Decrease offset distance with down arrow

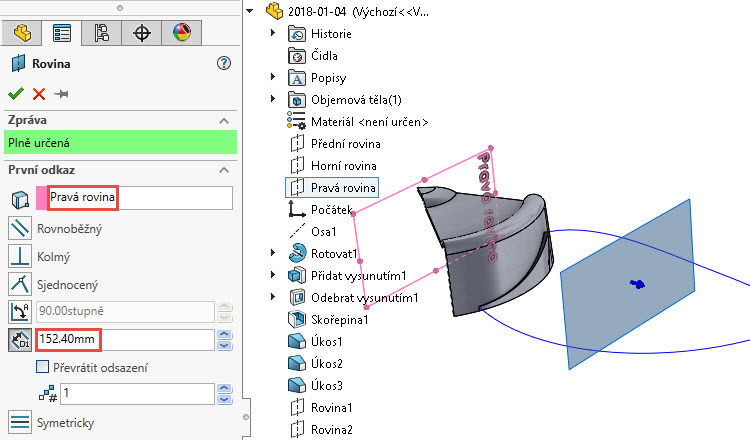[224, 345]
